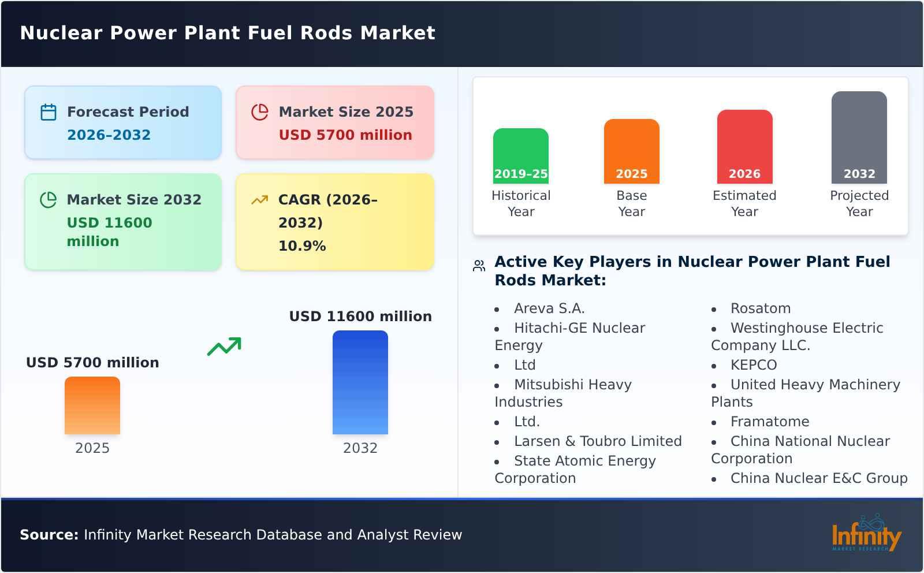Click the trending arrow icon beside CAGR
924x573 pixels.
(x=260, y=200)
